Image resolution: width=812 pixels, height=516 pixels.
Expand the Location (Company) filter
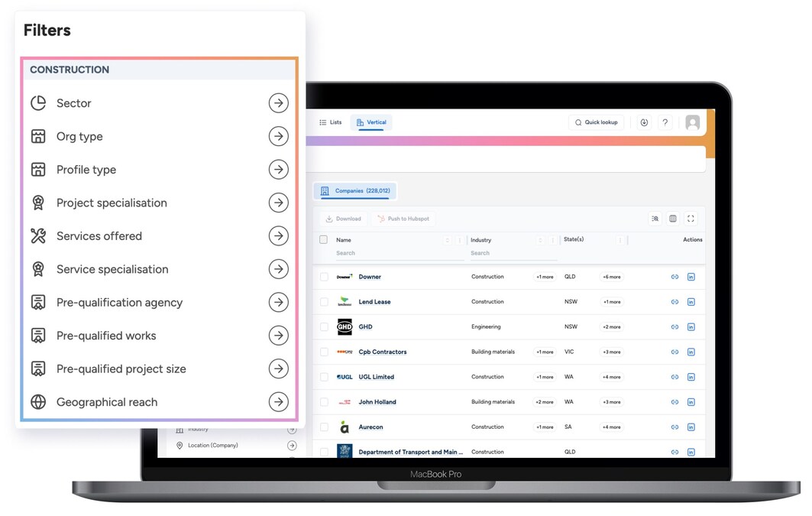point(292,445)
